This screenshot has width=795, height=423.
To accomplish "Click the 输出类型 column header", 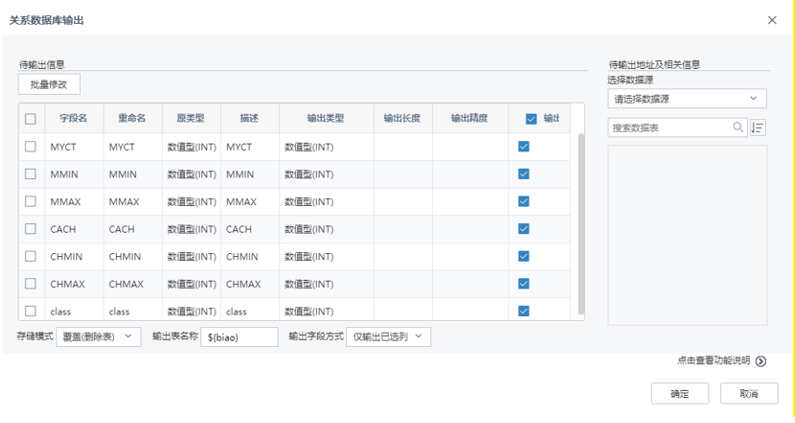I will point(326,118).
